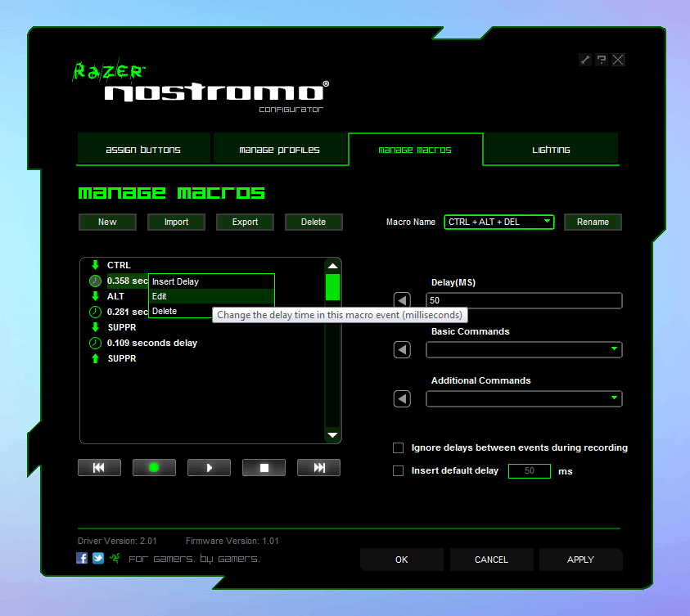
Task: Toggle Ignore delays between events during recording
Action: coord(399,447)
